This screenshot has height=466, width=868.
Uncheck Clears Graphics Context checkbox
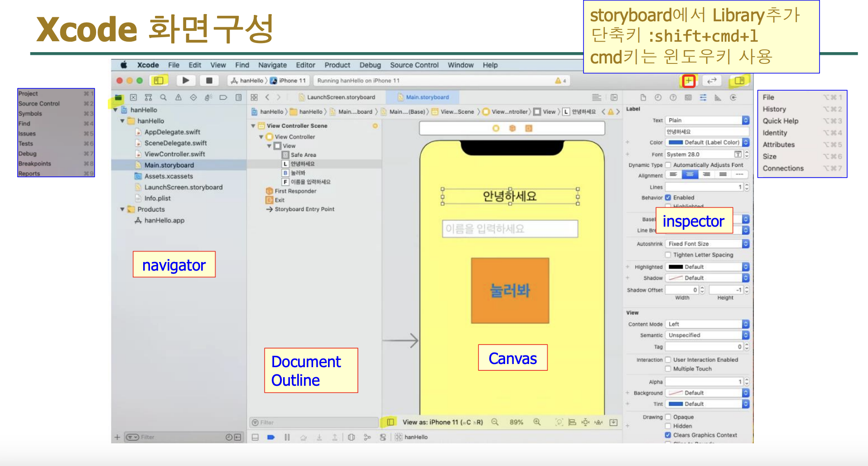(668, 435)
